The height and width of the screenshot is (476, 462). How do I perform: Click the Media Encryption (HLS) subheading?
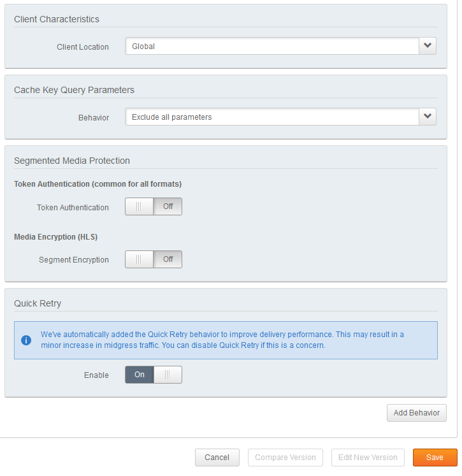pyautogui.click(x=55, y=237)
